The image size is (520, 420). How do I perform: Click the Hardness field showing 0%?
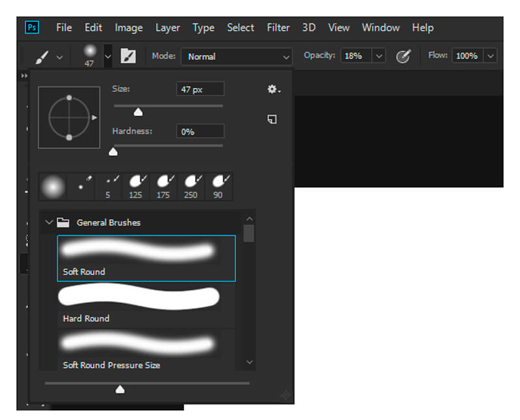tap(200, 131)
